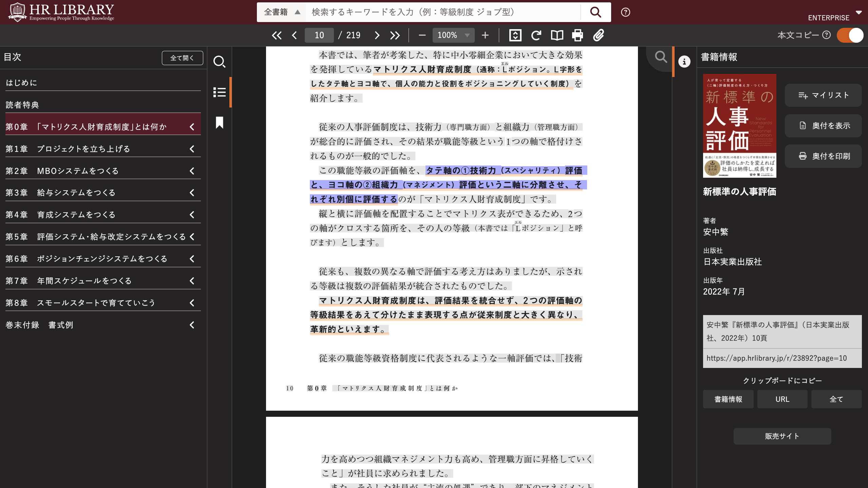This screenshot has width=868, height=488.
Task: Go to the last page
Action: click(x=395, y=35)
